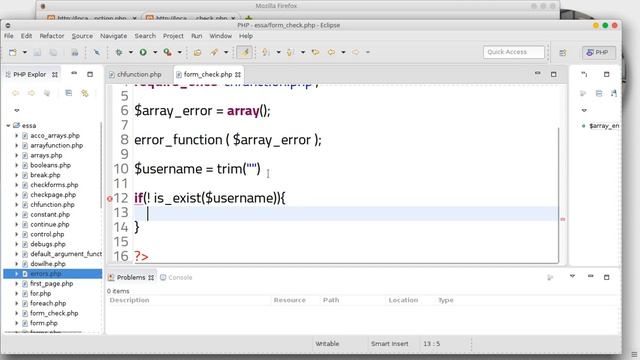Select $array_en item in Outline
This screenshot has height=360, width=640.
click(x=603, y=126)
